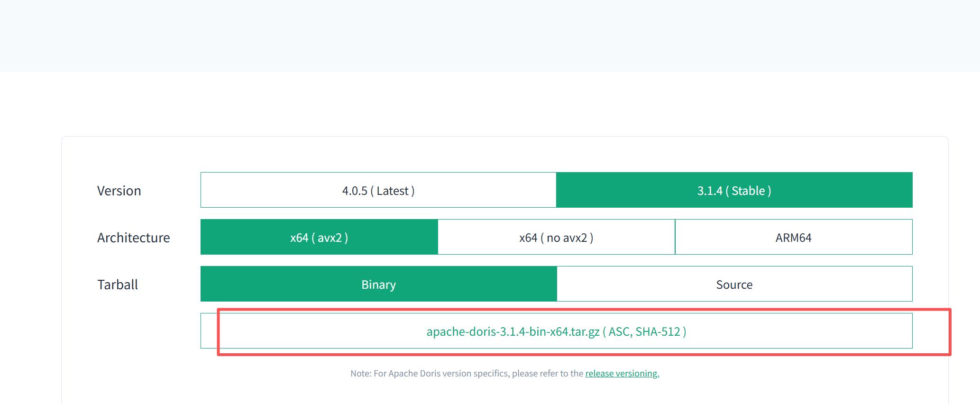Select version 4.0.5 ( Latest )
This screenshot has height=404, width=980.
click(378, 190)
